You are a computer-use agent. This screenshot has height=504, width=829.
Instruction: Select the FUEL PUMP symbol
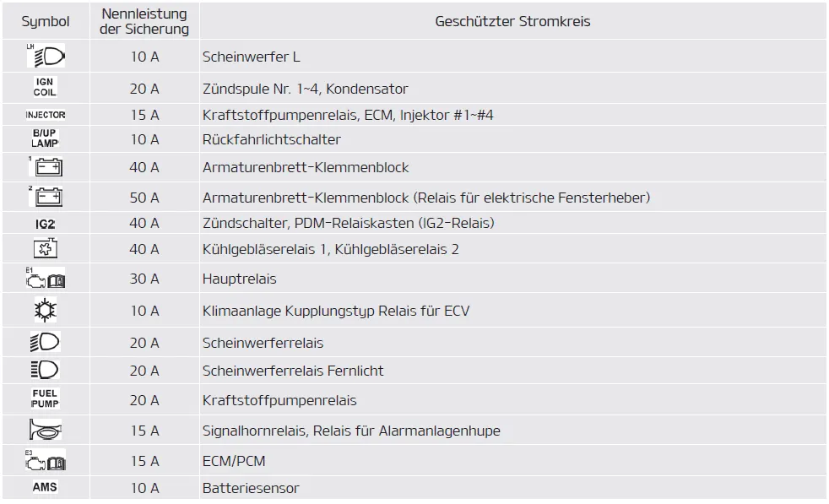point(46,399)
